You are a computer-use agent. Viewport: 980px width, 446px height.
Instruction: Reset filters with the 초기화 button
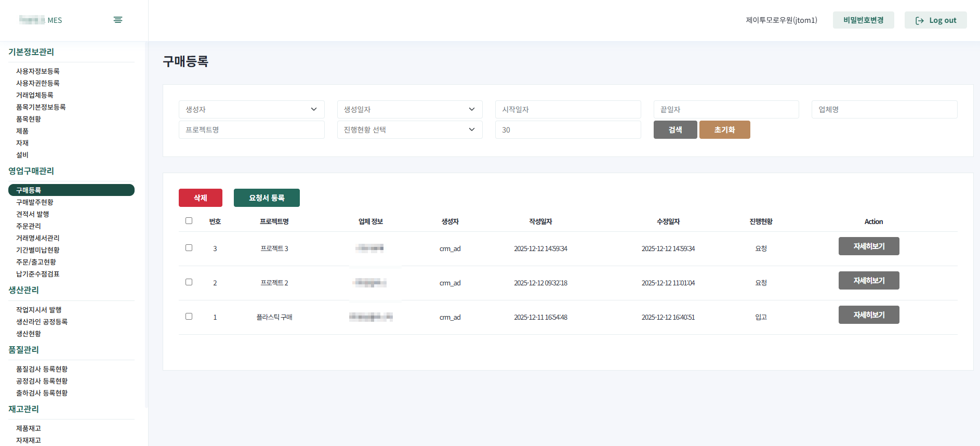pyautogui.click(x=724, y=129)
